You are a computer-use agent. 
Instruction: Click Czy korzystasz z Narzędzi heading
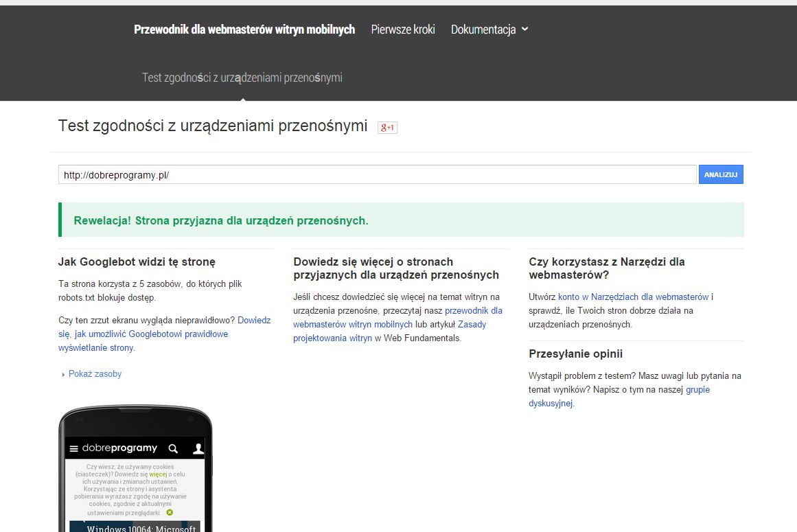[607, 268]
